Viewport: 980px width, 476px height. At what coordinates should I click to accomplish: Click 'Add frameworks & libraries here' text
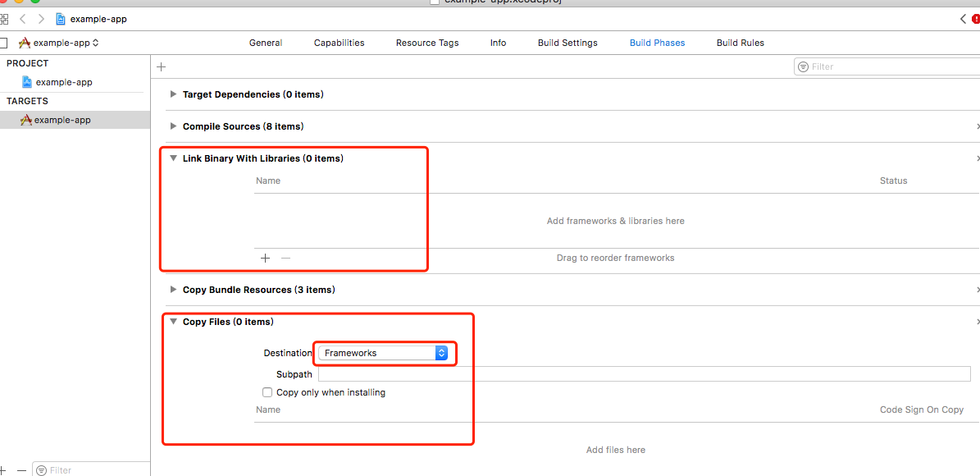pyautogui.click(x=616, y=221)
